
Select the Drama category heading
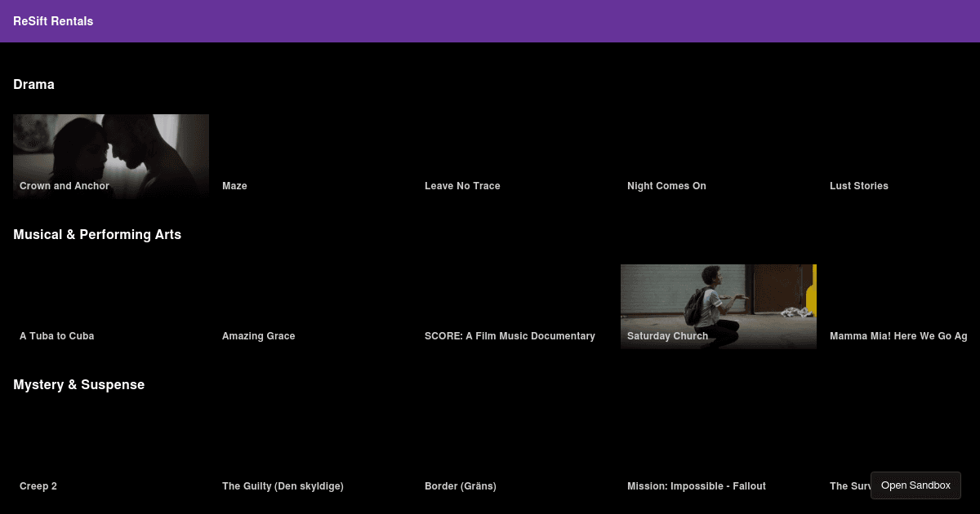click(33, 84)
